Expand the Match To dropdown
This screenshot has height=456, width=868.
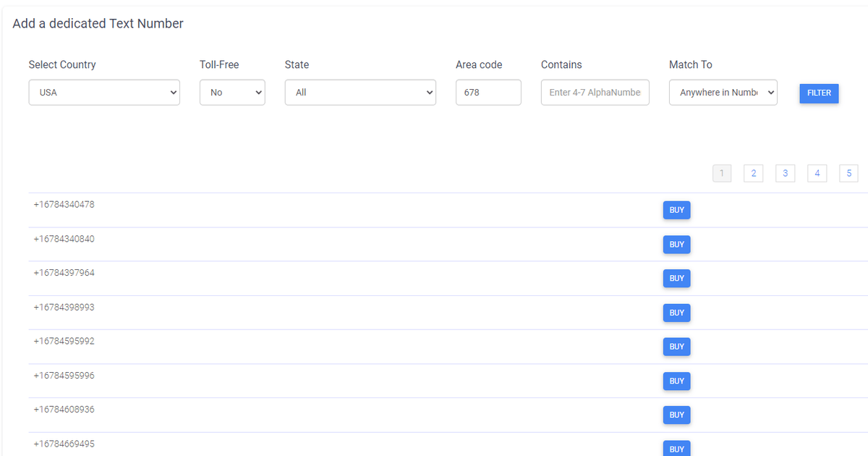tap(723, 93)
